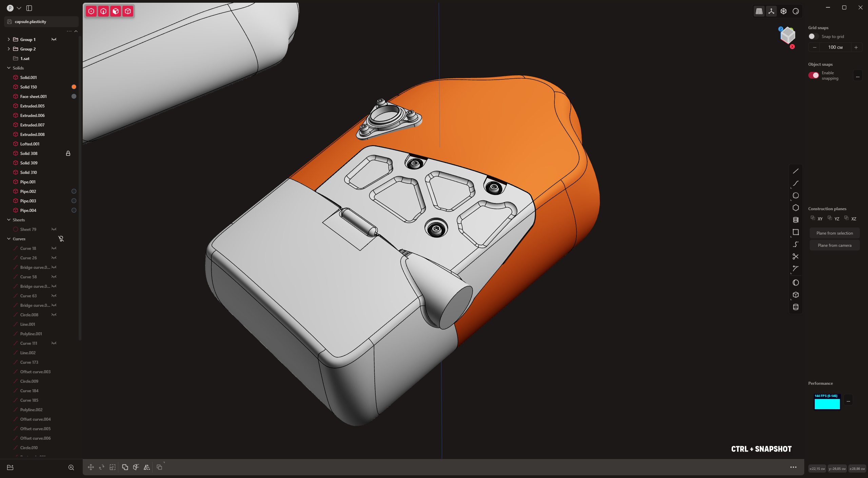Click orange color dot on Solid 150
The height and width of the screenshot is (478, 868).
pyautogui.click(x=74, y=87)
